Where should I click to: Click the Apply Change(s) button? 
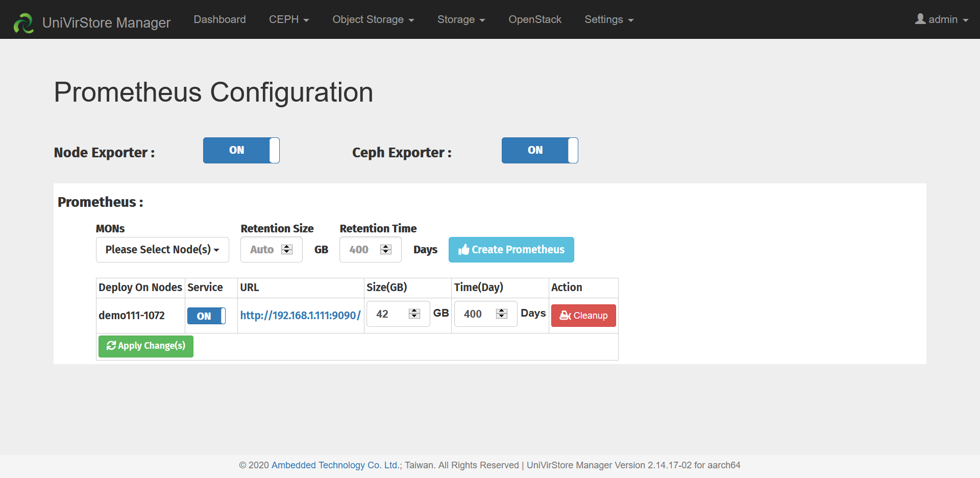146,346
